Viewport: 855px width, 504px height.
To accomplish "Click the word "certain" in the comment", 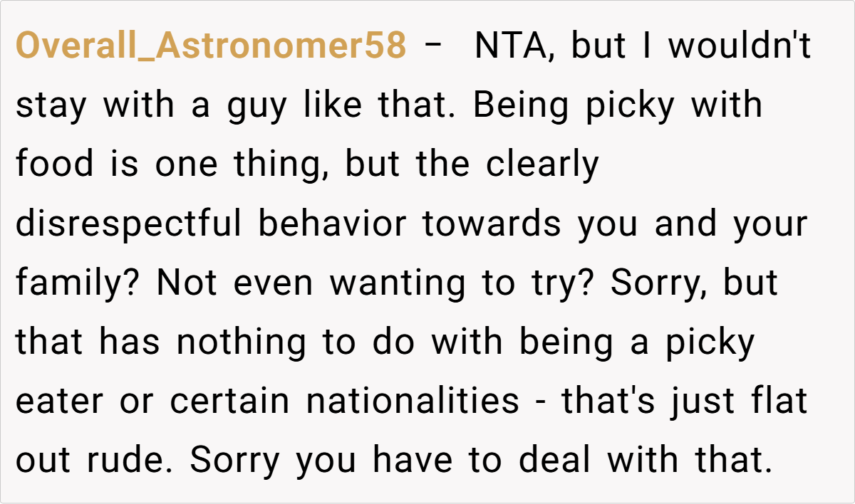I will pos(230,401).
